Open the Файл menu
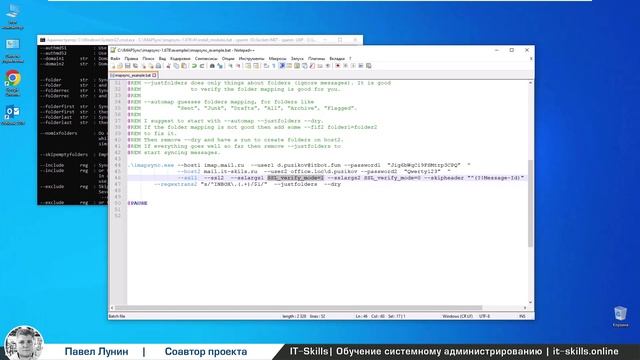This screenshot has width=640, height=360. (115, 59)
